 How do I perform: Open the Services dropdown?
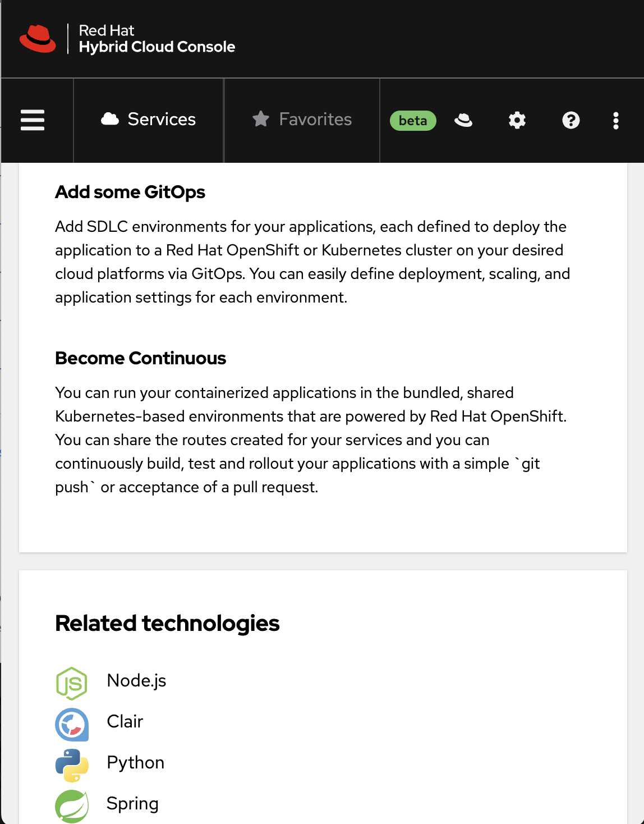click(x=149, y=120)
